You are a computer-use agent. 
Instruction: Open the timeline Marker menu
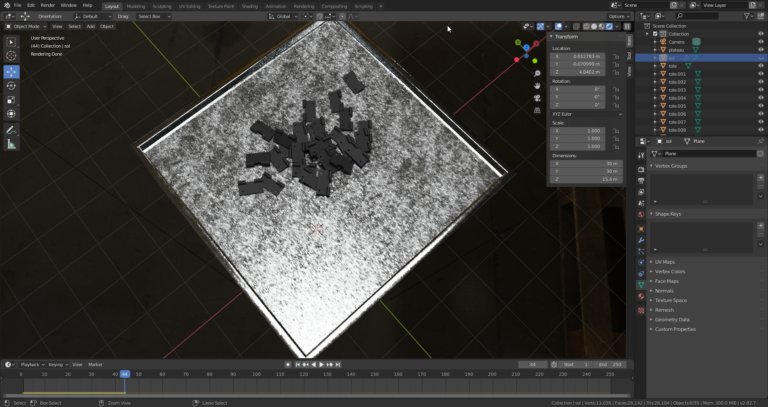[x=95, y=365]
